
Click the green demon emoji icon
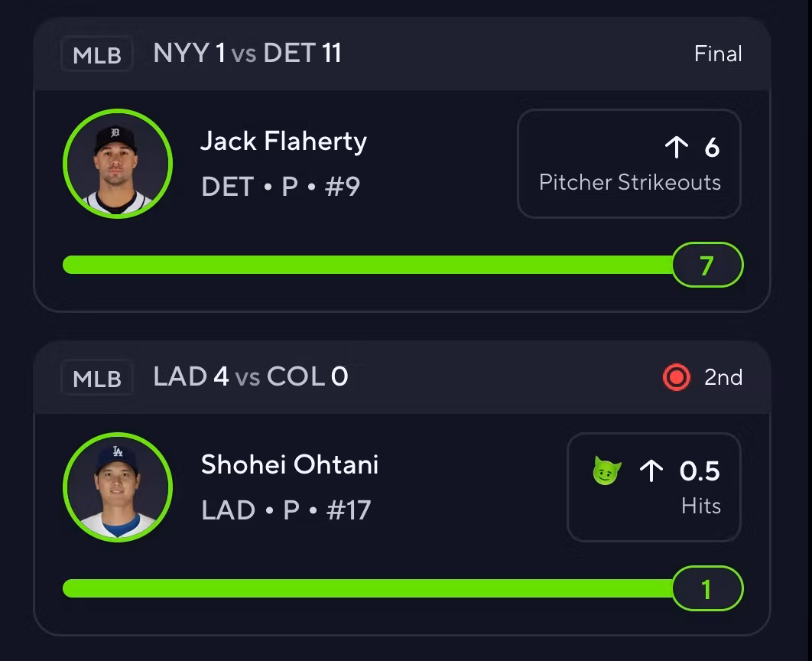(607, 471)
